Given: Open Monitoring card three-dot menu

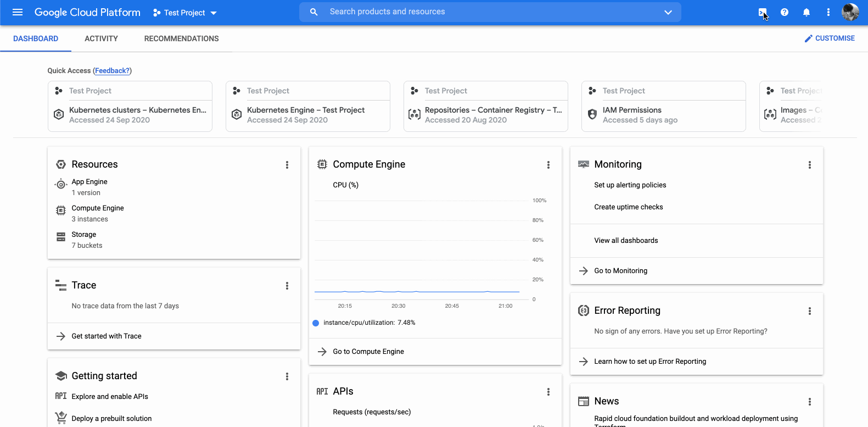Looking at the screenshot, I should tap(809, 165).
